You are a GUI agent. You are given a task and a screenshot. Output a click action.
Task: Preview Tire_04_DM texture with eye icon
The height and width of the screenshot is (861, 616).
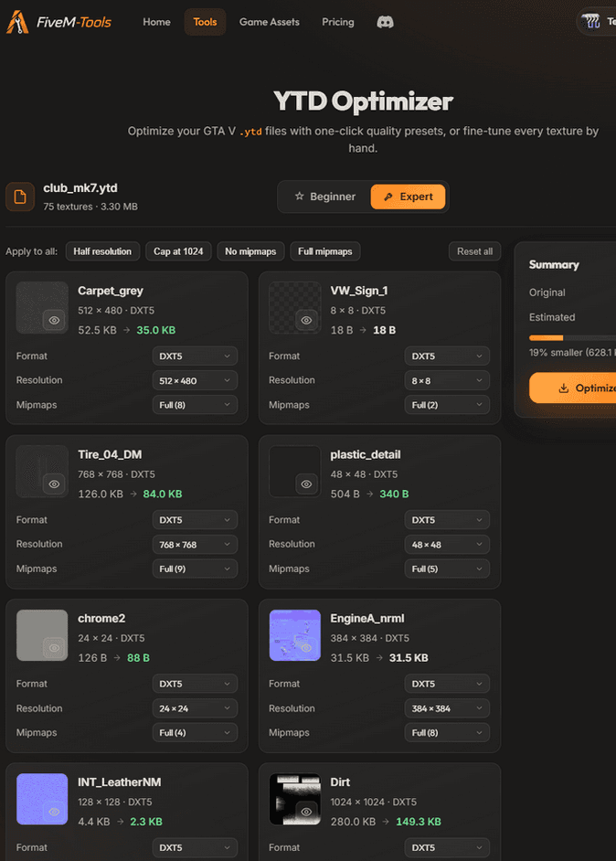click(x=54, y=484)
